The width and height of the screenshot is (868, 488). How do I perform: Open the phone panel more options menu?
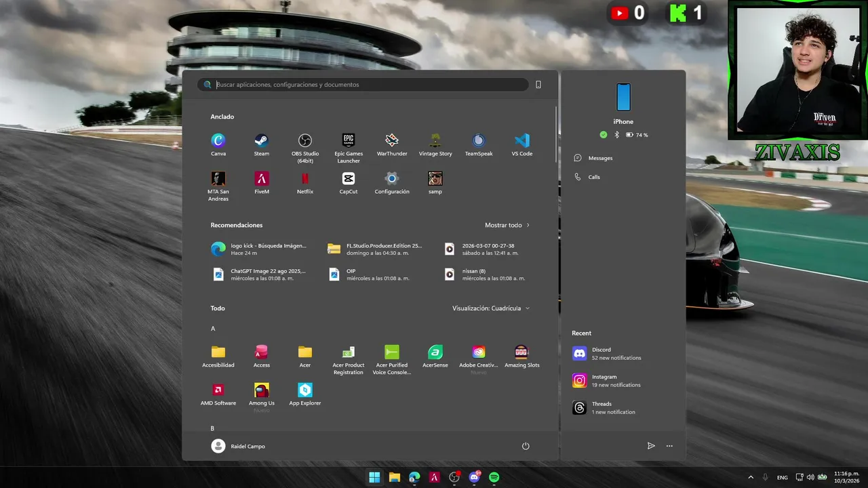(x=669, y=446)
